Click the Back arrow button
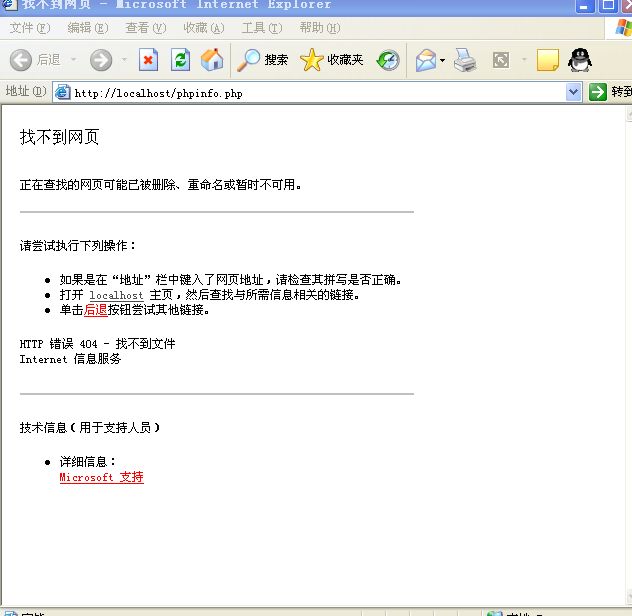632x616 pixels. [x=21, y=60]
